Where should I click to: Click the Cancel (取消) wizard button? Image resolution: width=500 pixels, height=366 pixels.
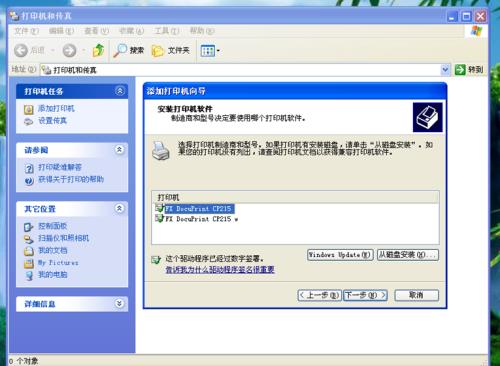[416, 295]
